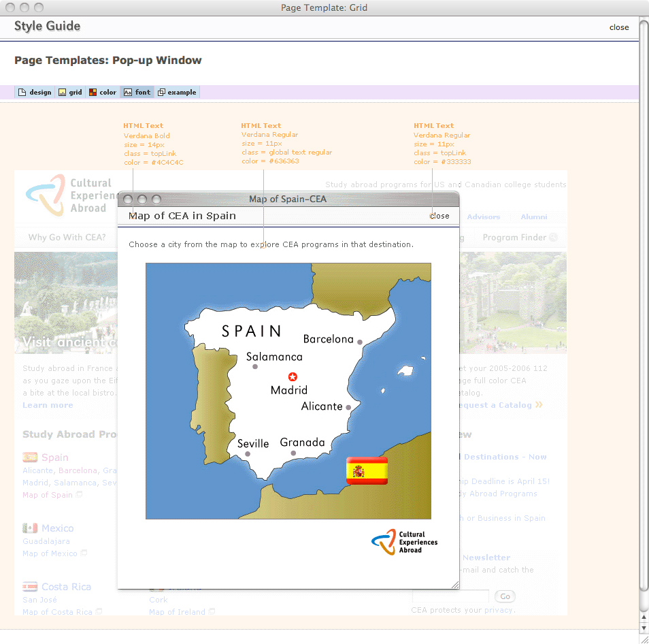
Task: Open the example tab
Action: [177, 93]
